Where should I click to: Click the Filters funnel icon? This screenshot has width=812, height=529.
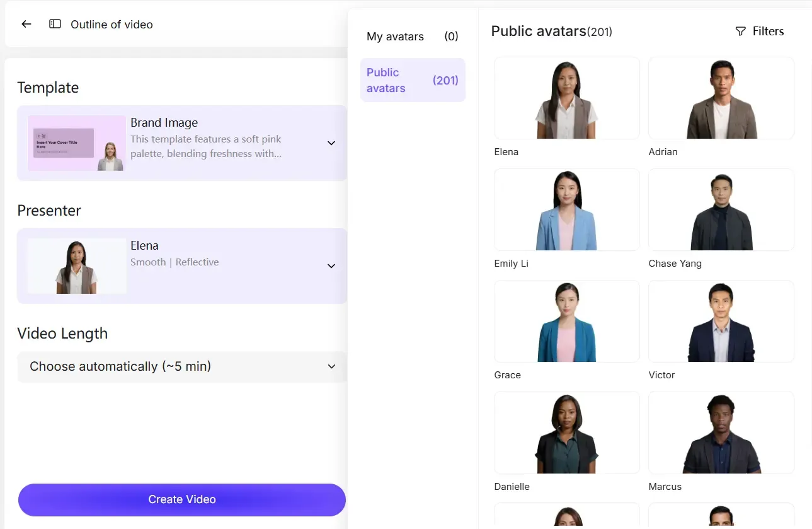pyautogui.click(x=741, y=32)
